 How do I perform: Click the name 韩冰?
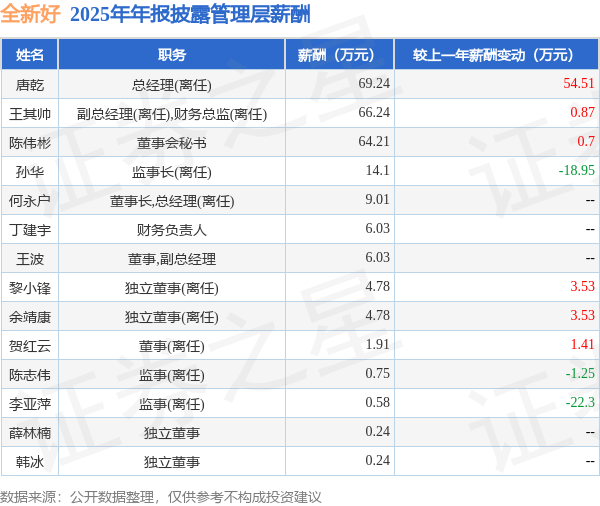click(30, 462)
